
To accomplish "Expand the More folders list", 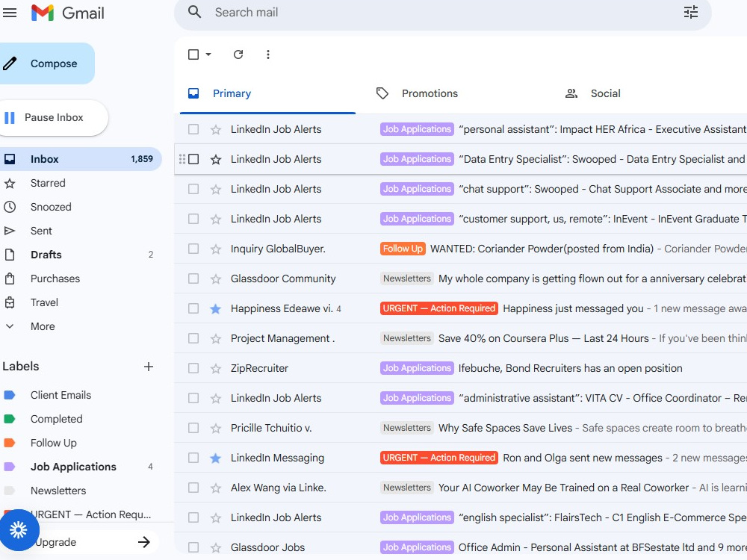I will (x=42, y=326).
